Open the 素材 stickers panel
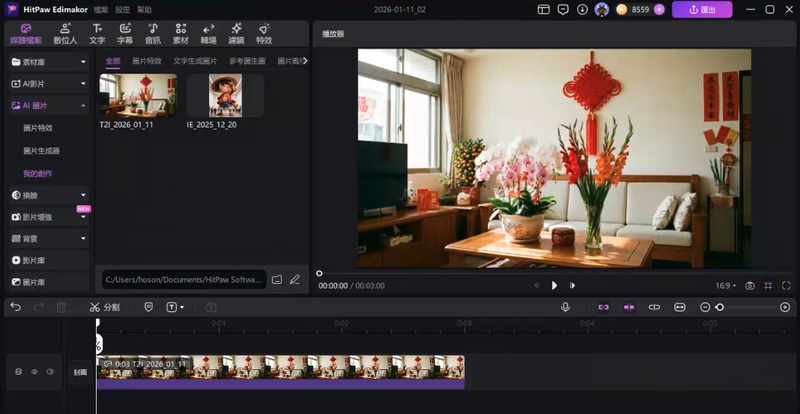This screenshot has height=414, width=800. click(x=181, y=34)
